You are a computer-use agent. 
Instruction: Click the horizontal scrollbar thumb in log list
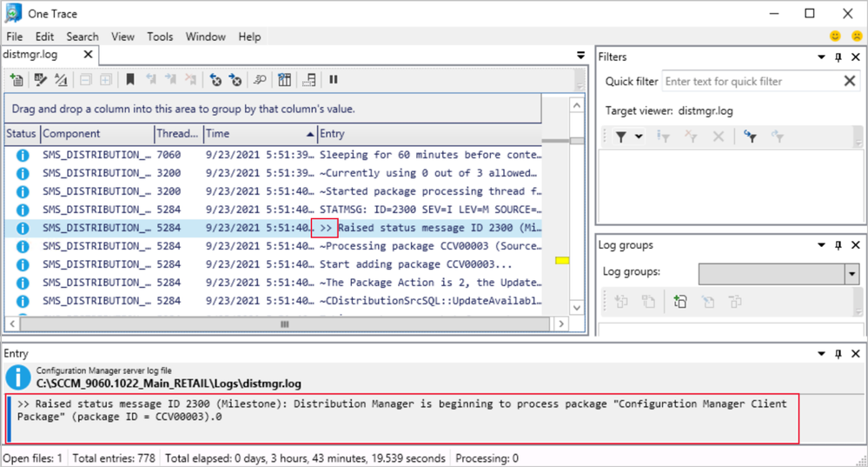[284, 324]
